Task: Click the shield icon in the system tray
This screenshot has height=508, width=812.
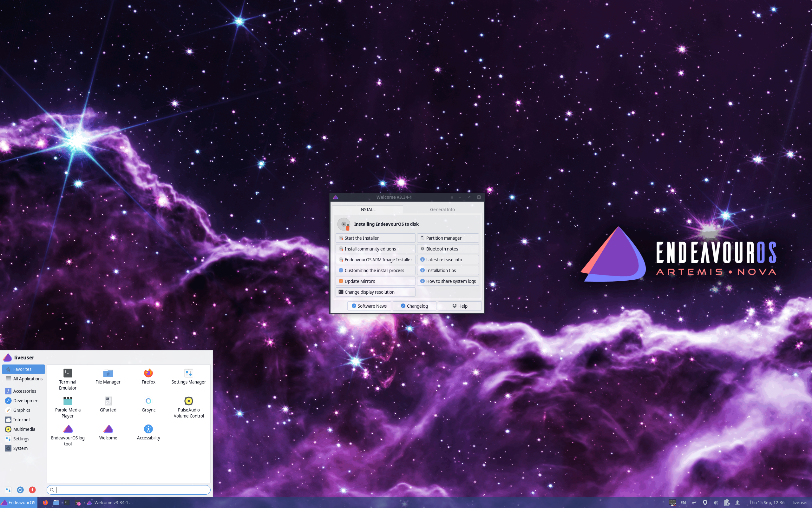Action: (x=705, y=503)
